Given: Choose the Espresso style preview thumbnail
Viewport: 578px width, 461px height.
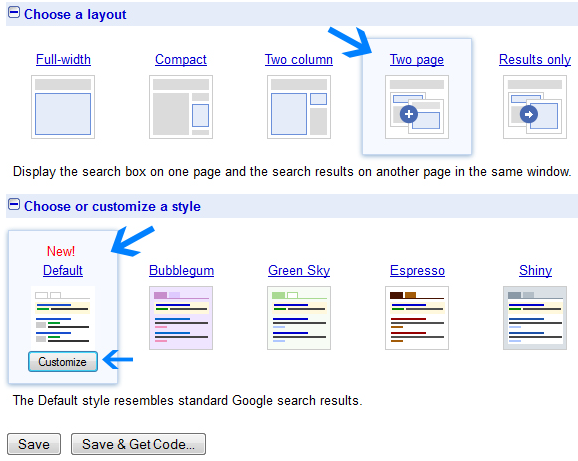Looking at the screenshot, I should tap(417, 318).
